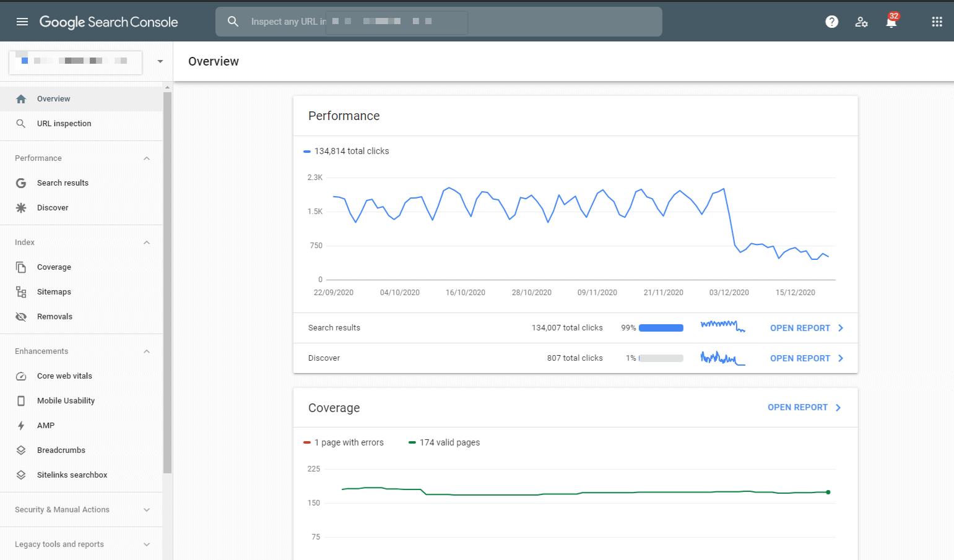Screen dimensions: 954x560
Task: Select the Removals crossed-eye icon
Action: pos(21,316)
